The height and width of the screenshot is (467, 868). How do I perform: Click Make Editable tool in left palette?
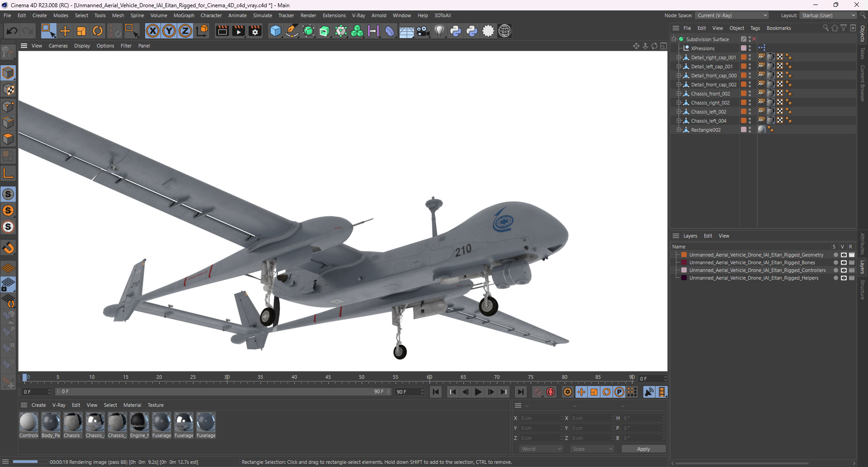8,52
